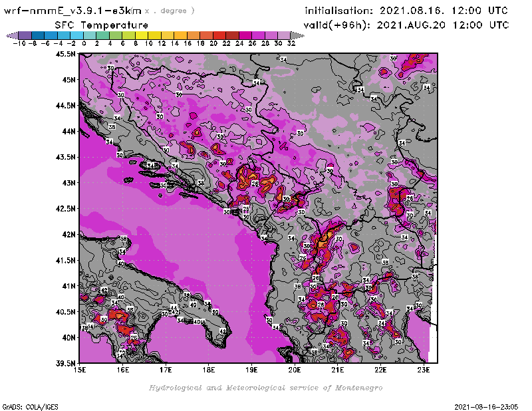Select the '39.5N' latitude label

[65, 364]
